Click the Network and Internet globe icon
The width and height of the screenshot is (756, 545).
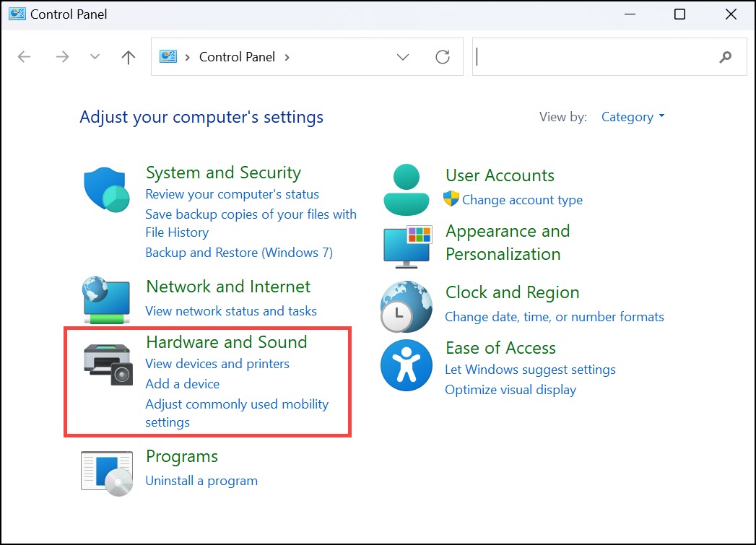[x=105, y=298]
